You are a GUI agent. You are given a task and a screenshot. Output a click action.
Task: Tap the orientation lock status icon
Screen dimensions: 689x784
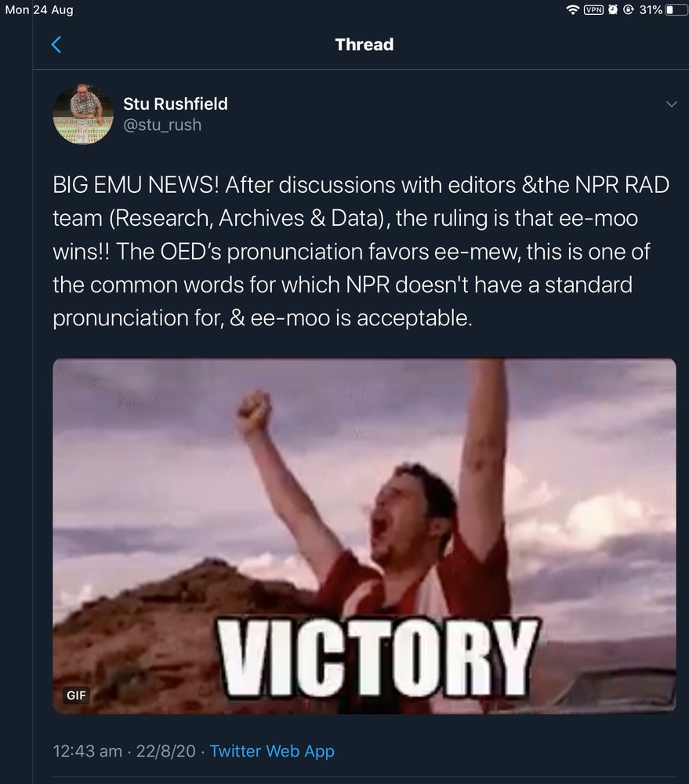point(629,9)
